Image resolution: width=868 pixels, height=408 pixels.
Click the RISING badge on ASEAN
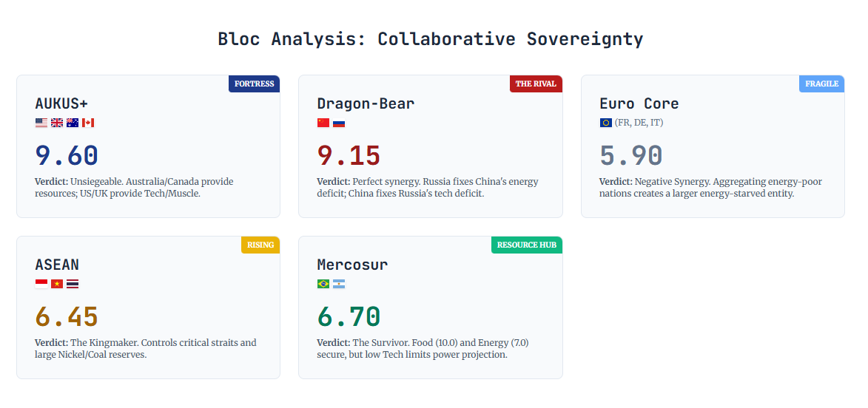(260, 245)
